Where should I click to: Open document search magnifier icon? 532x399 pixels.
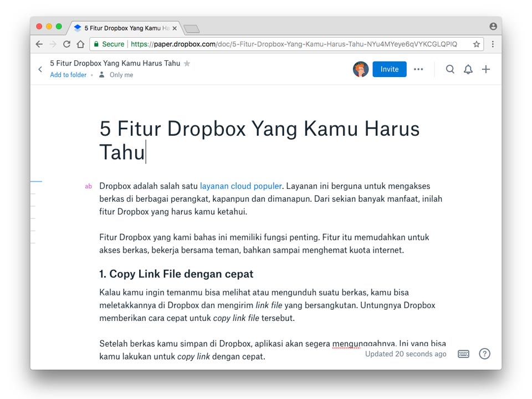[x=450, y=69]
